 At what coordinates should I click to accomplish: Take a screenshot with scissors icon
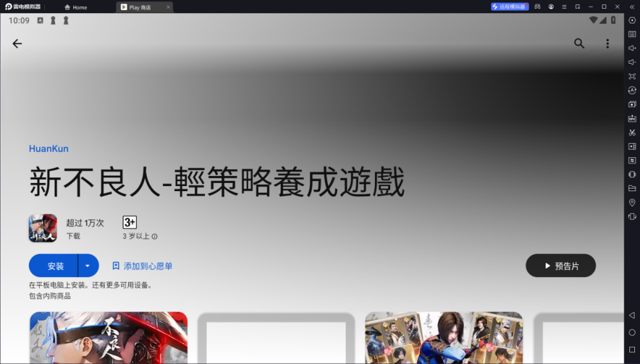632,132
